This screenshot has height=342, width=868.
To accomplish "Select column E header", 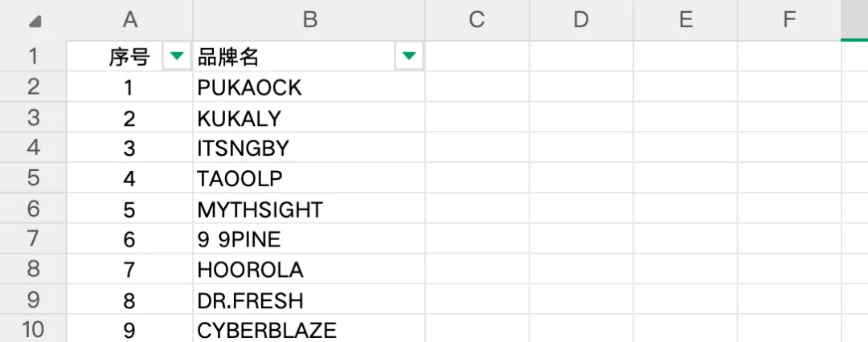I will 686,20.
